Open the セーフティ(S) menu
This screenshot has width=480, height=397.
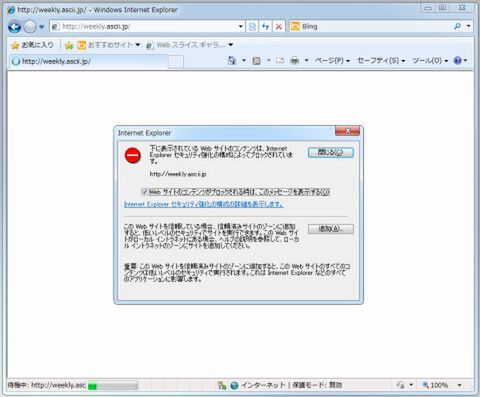pyautogui.click(x=381, y=61)
